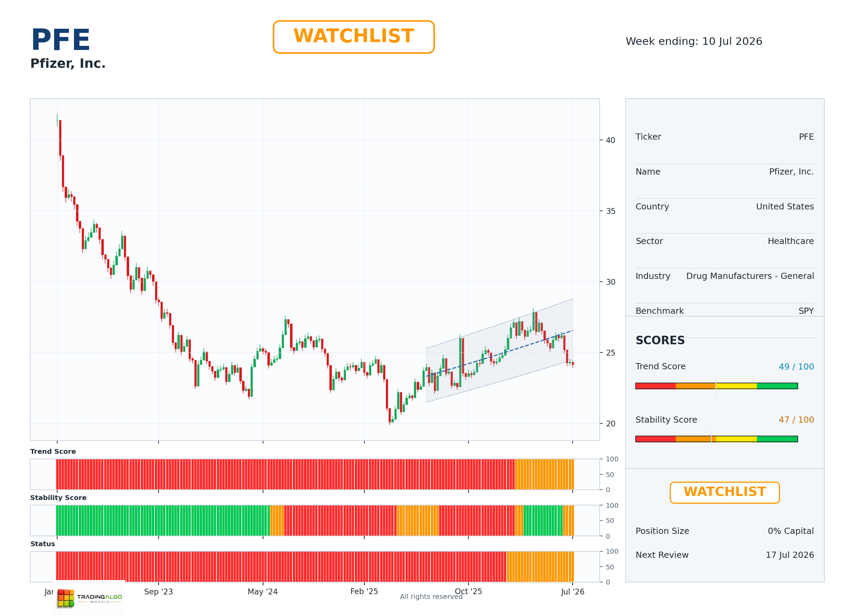Click the Country value 'United States'
Screen dimensions: 863x616
[785, 207]
